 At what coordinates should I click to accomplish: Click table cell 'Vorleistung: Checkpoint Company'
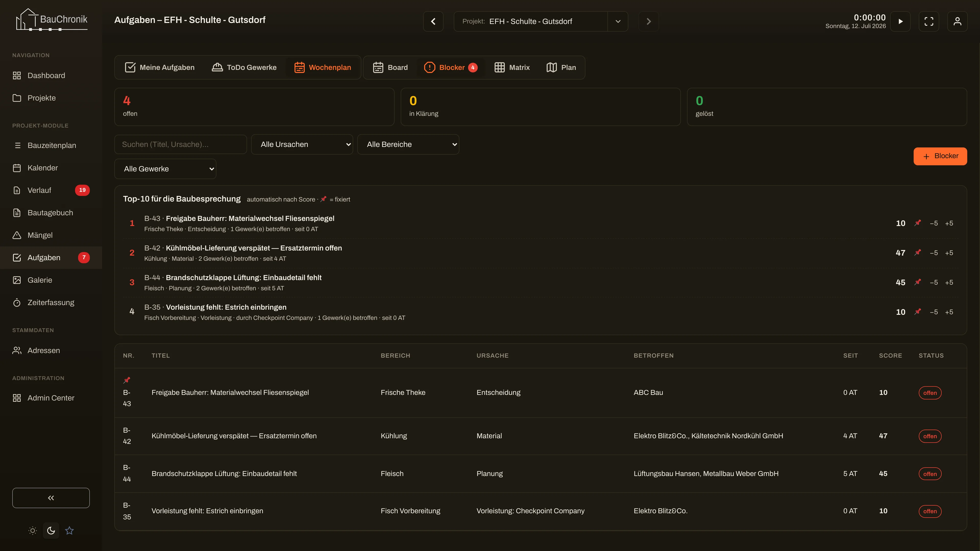click(x=530, y=511)
